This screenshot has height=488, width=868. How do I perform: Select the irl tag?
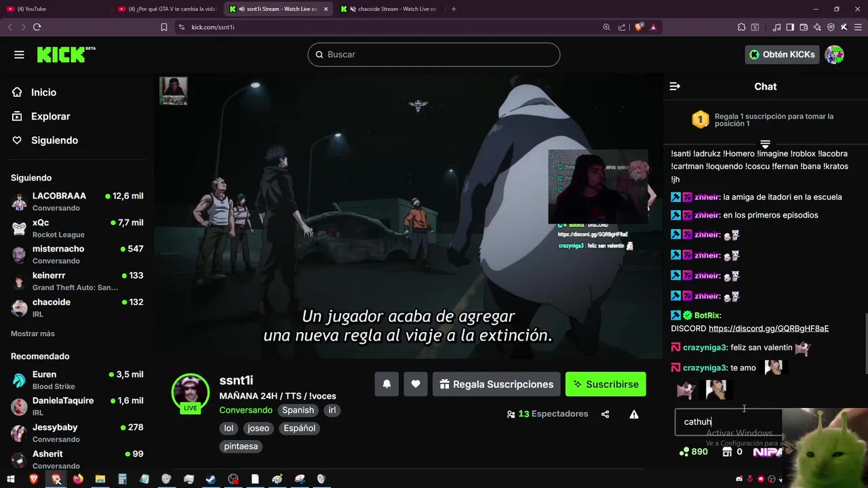tap(332, 410)
